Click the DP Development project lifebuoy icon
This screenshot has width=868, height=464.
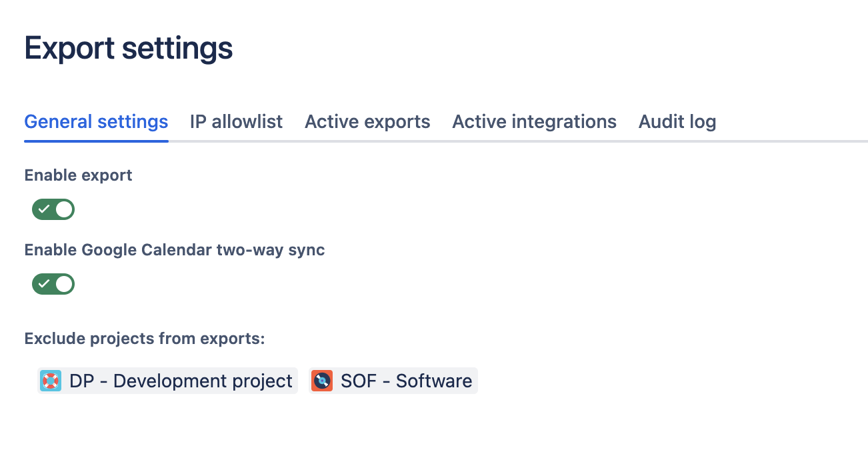[x=50, y=381]
